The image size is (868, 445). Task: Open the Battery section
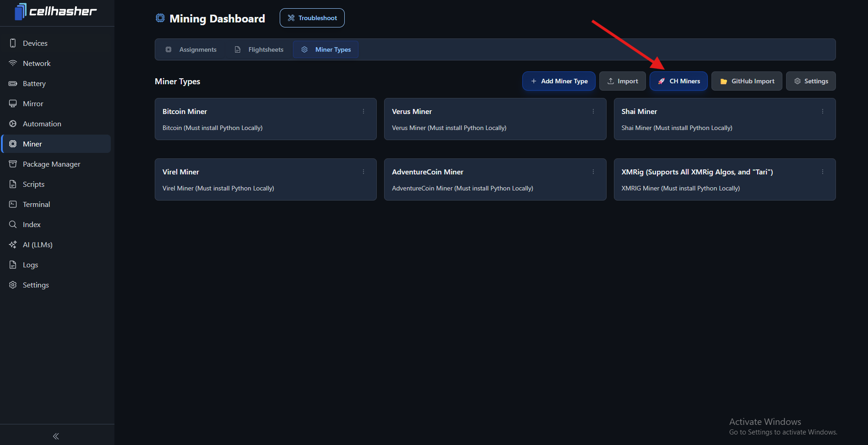point(34,83)
